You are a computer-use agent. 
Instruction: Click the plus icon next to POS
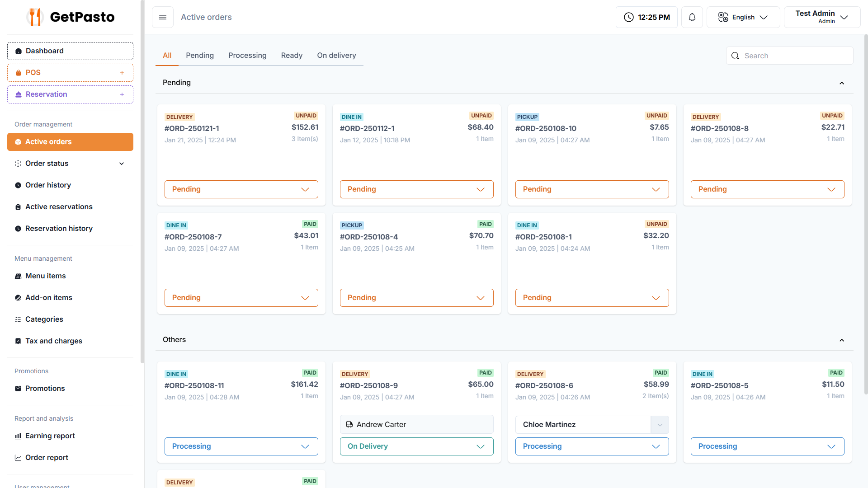pos(122,73)
